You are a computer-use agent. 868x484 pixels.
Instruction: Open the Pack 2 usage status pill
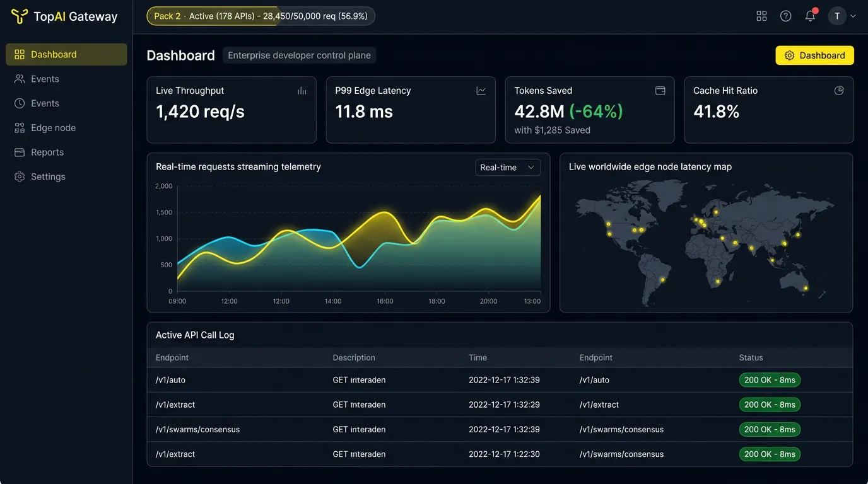click(261, 16)
